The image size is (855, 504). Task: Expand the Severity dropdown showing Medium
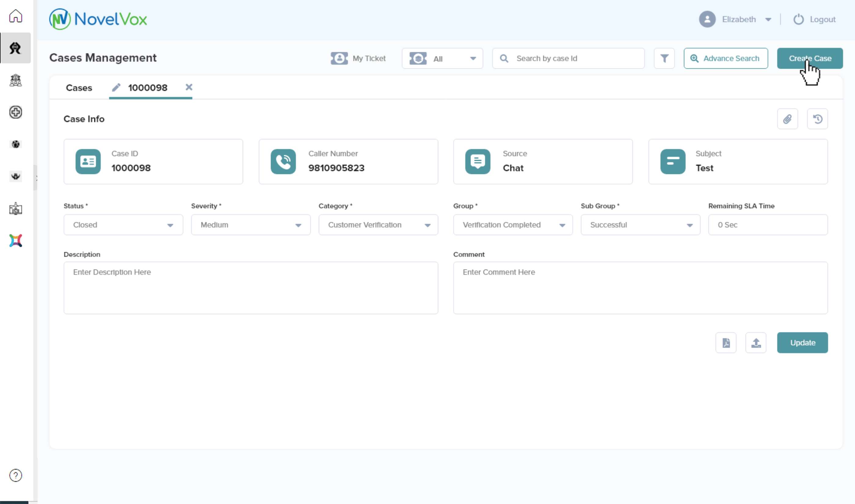[x=250, y=225]
